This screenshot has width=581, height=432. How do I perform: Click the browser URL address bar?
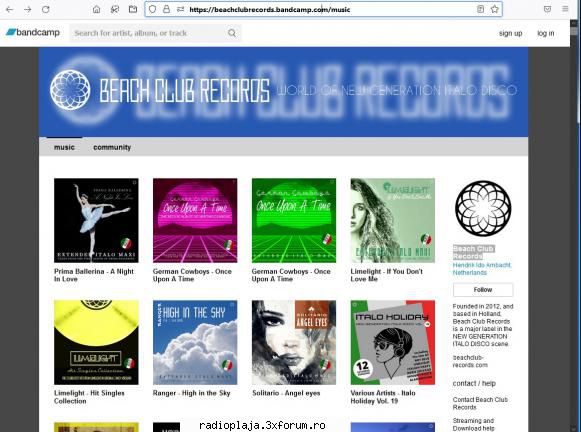point(323,10)
